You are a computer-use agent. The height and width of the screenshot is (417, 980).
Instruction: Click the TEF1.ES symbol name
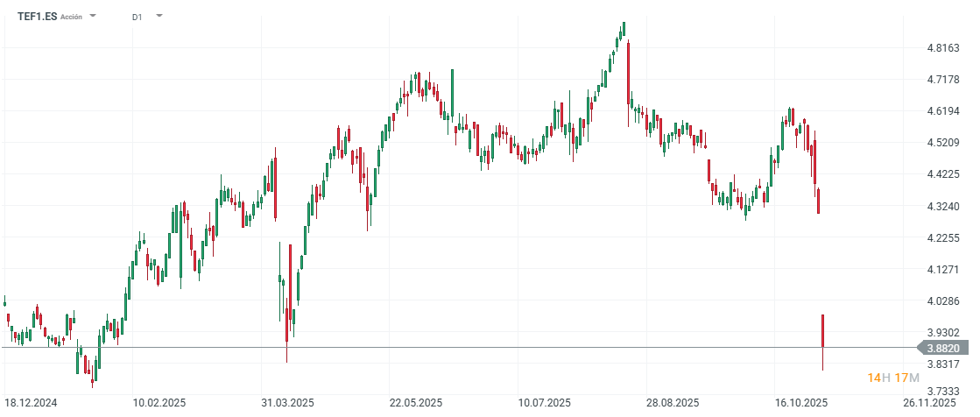37,16
